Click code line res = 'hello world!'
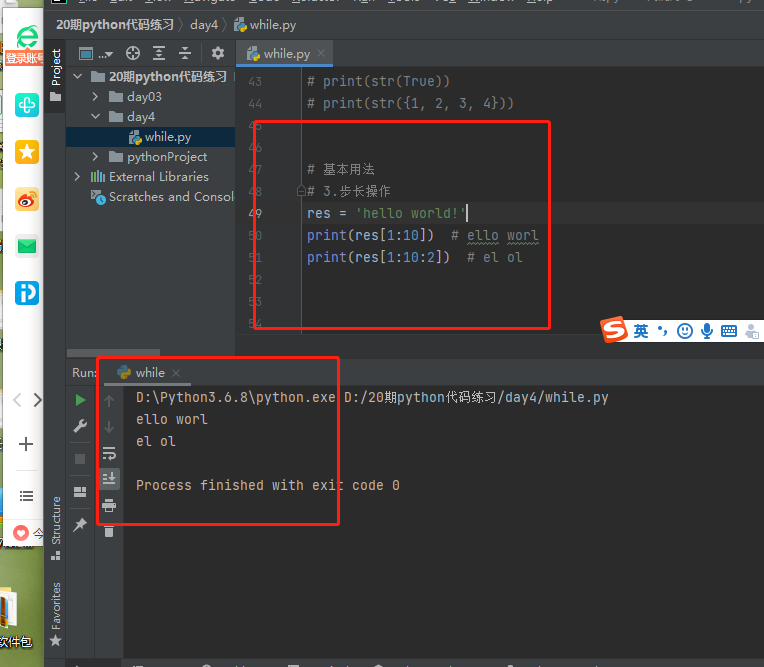Viewport: 764px width, 667px height. point(387,213)
